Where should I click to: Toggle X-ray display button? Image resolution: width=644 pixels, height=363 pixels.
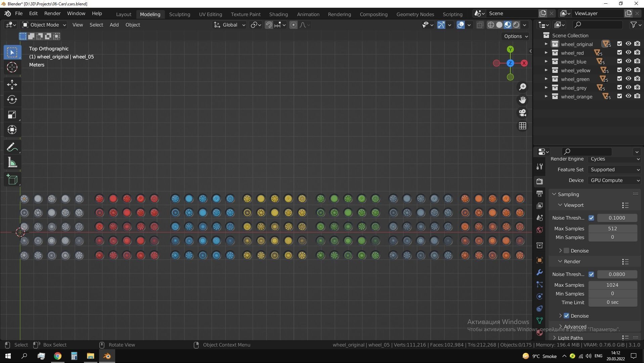pos(480,25)
